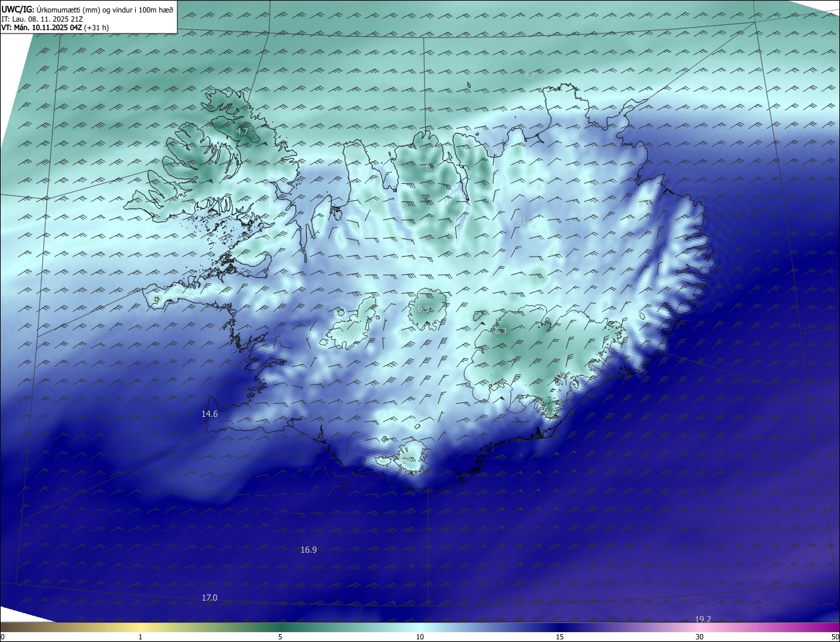The height and width of the screenshot is (642, 840).
Task: Click the 6.3 value on the Vatnajökull glacier
Action: pos(500,332)
